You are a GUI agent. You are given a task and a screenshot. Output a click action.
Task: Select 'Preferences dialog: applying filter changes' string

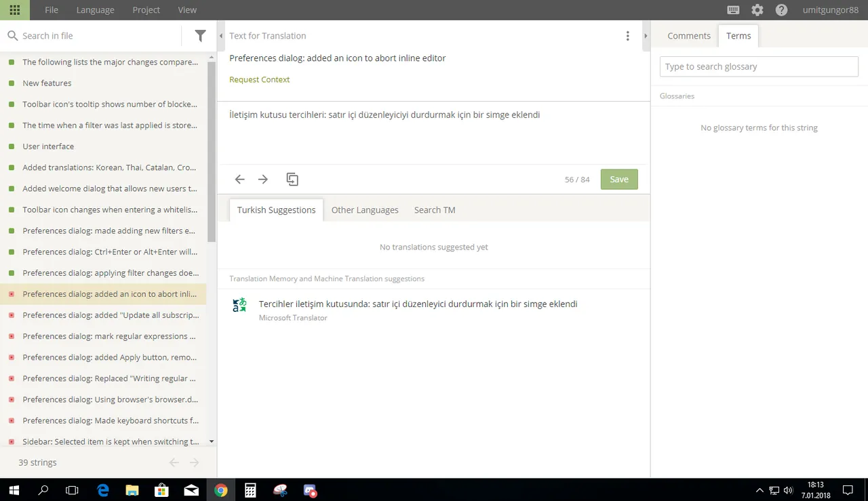(x=103, y=273)
